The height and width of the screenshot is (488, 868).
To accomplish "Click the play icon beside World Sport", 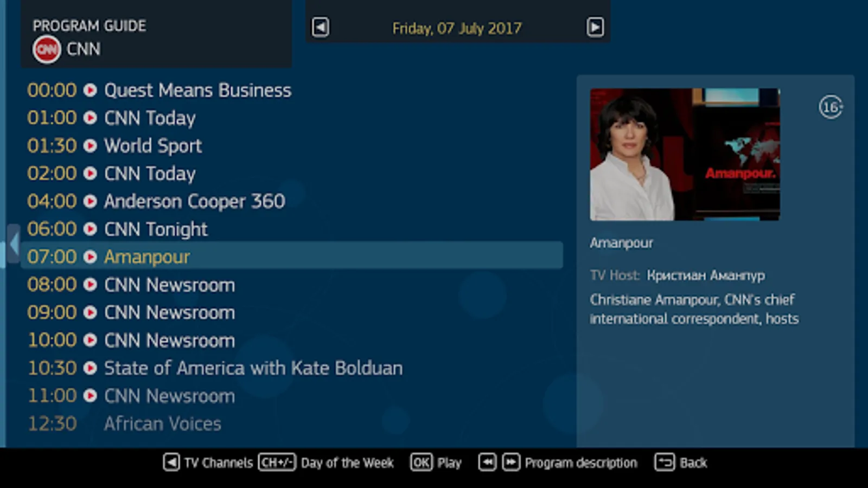I will point(90,145).
